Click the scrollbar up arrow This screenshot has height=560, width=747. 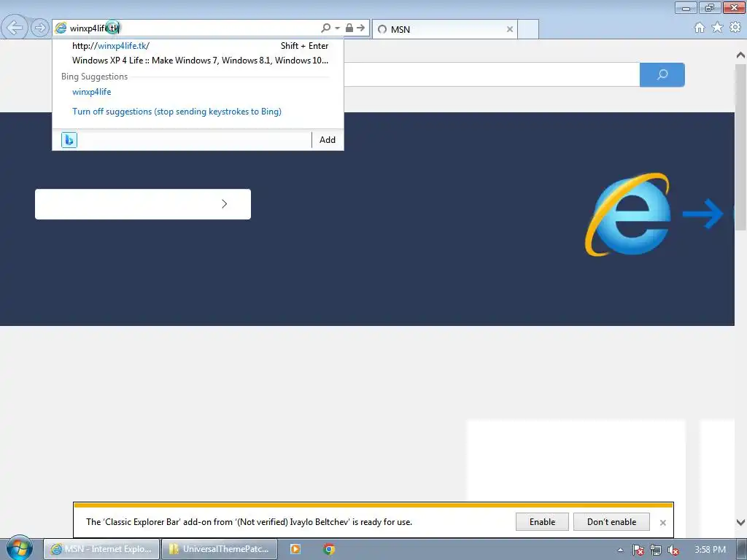click(741, 55)
